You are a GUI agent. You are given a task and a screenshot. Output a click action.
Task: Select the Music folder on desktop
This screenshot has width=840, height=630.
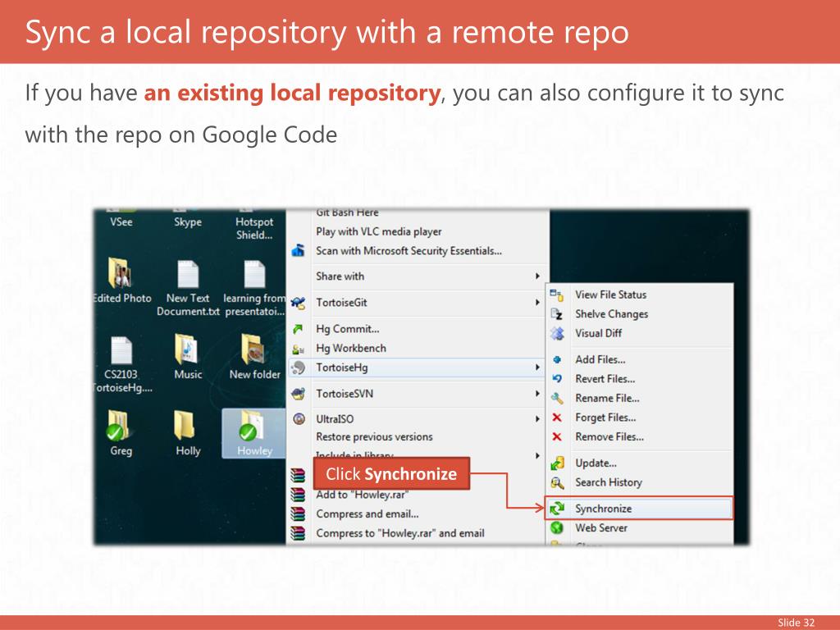(x=188, y=356)
